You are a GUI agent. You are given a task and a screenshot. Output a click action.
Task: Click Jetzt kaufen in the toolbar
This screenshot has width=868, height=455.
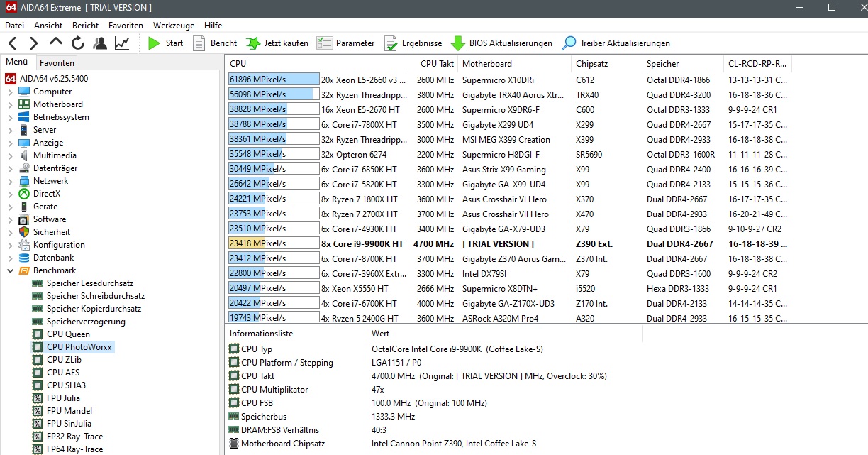[x=277, y=43]
